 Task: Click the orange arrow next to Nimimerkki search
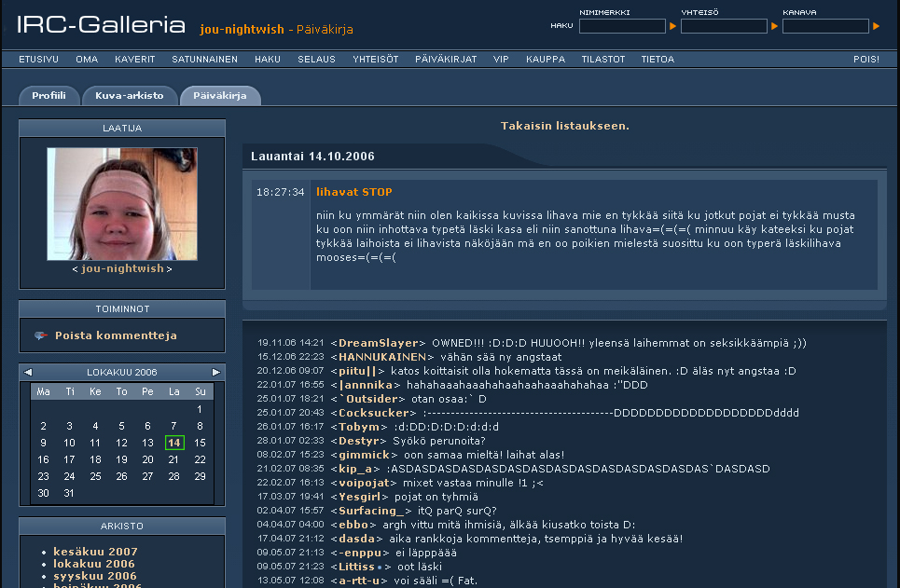coord(672,26)
